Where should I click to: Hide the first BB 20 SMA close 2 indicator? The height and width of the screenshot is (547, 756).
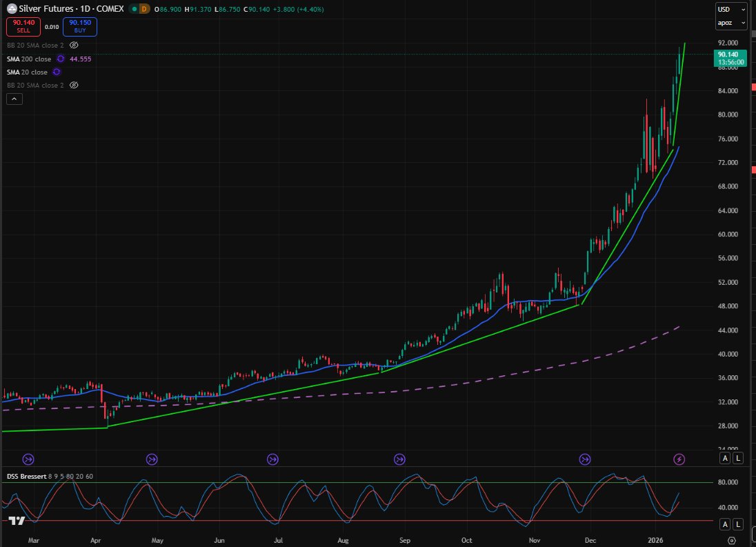pyautogui.click(x=74, y=45)
